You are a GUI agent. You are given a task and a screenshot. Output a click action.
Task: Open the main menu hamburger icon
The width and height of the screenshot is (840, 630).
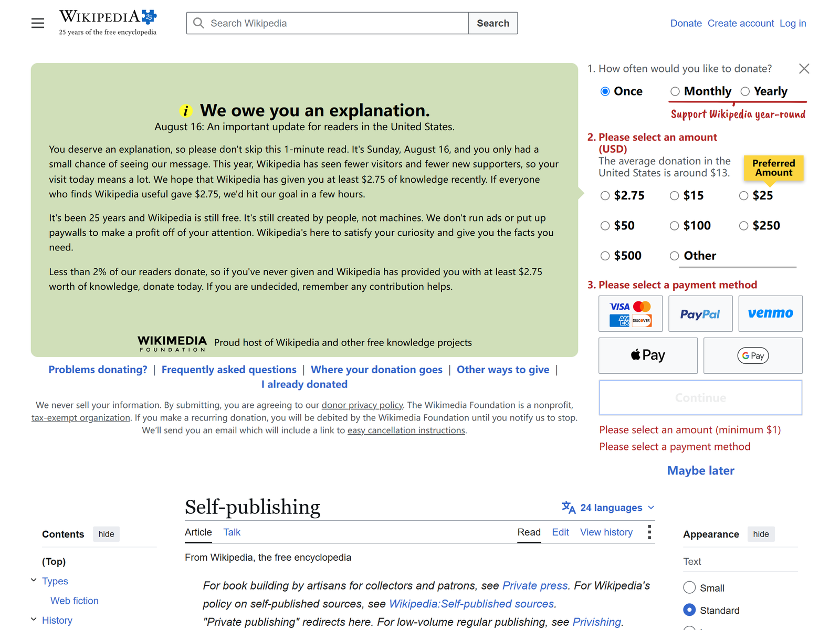38,23
